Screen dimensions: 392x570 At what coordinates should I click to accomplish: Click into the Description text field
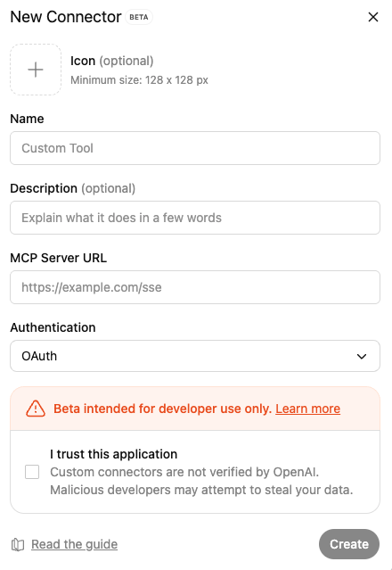(x=195, y=218)
